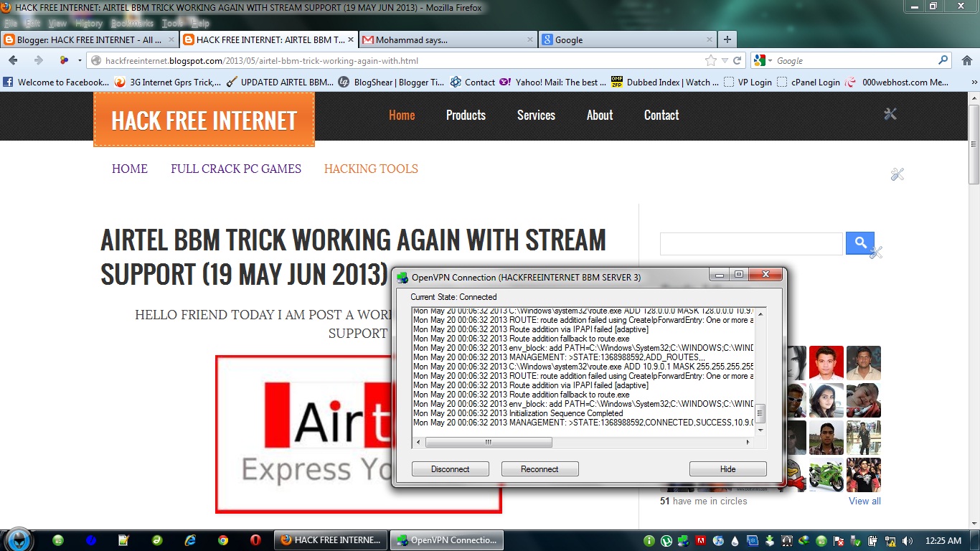The height and width of the screenshot is (551, 980).
Task: Click Safely Remove Hardware tray icon
Action: point(856,541)
